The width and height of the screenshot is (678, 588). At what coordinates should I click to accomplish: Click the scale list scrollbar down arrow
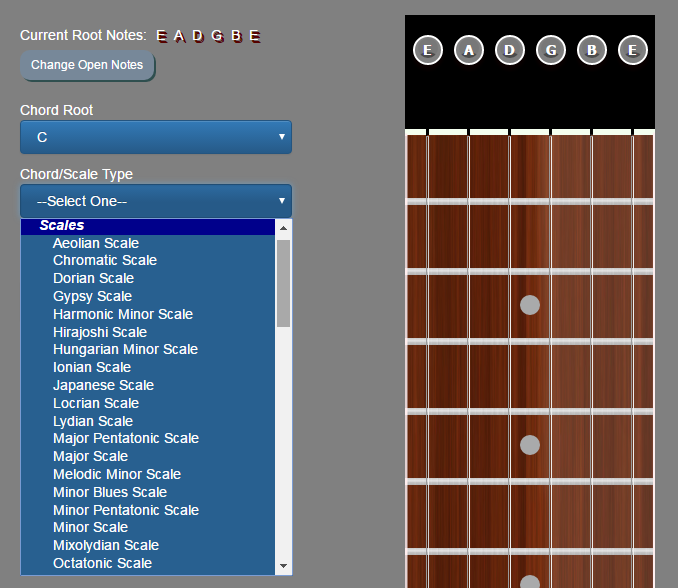click(x=283, y=566)
